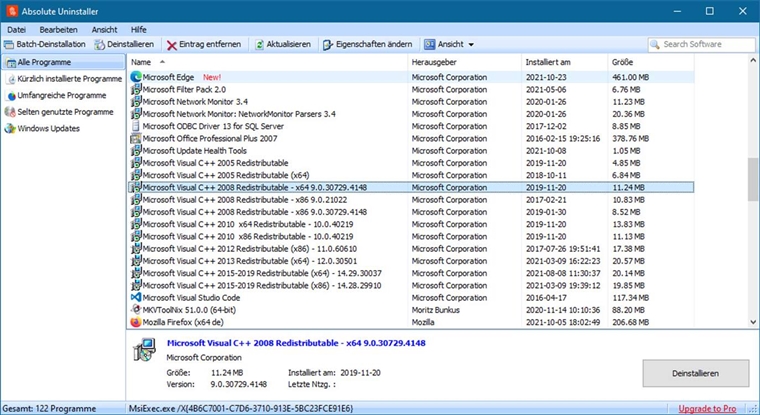Screen dimensions: 760x415
Task: Click the red New! label beside Edge
Action: (212, 77)
